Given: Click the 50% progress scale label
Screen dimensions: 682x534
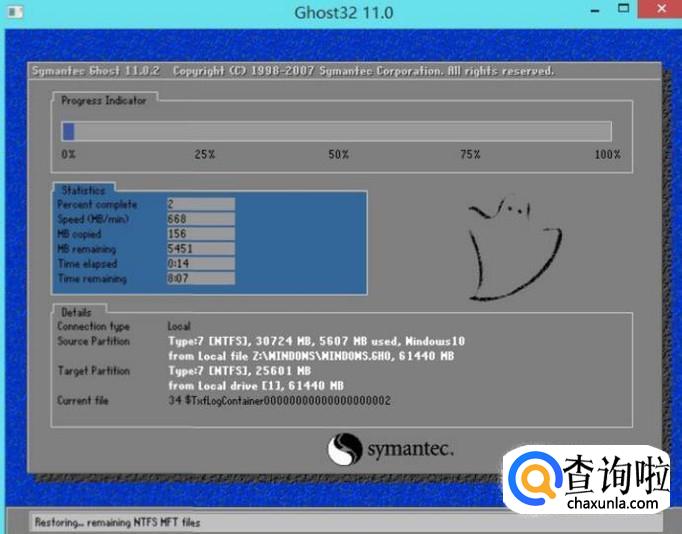Looking at the screenshot, I should pos(338,154).
